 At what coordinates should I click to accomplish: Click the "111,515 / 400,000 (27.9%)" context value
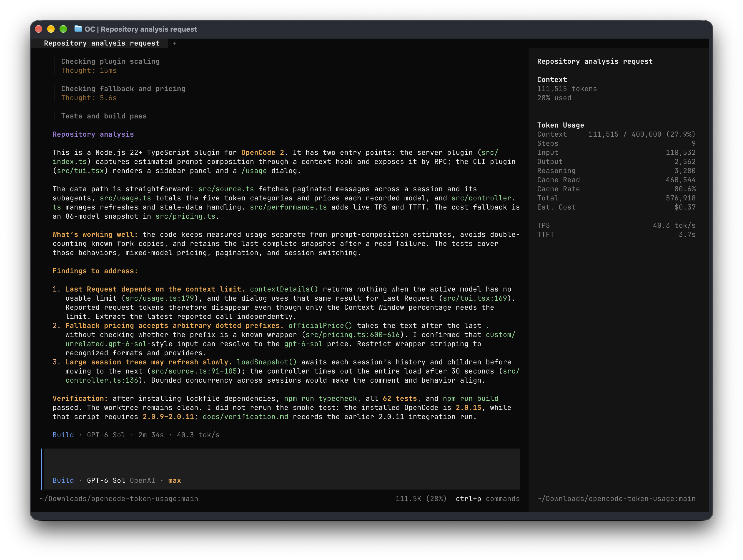coord(642,134)
